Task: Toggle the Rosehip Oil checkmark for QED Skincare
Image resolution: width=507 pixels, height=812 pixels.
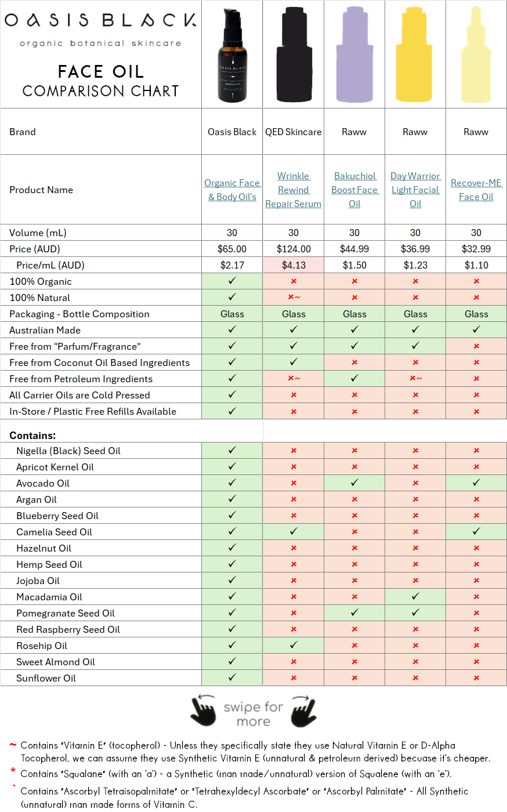Action: point(293,646)
